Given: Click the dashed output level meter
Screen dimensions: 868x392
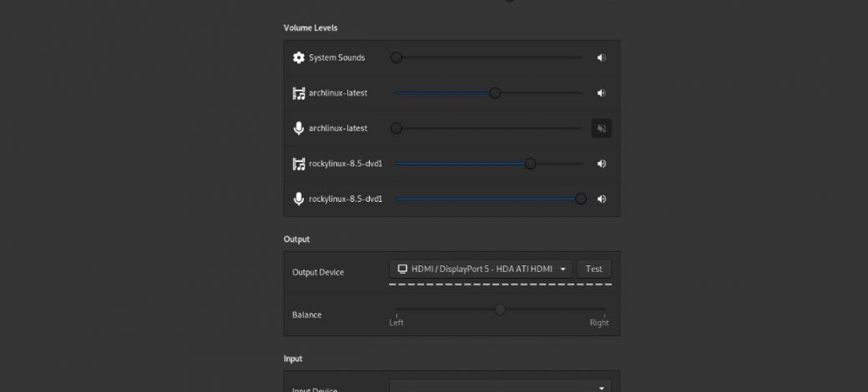Looking at the screenshot, I should tap(500, 284).
